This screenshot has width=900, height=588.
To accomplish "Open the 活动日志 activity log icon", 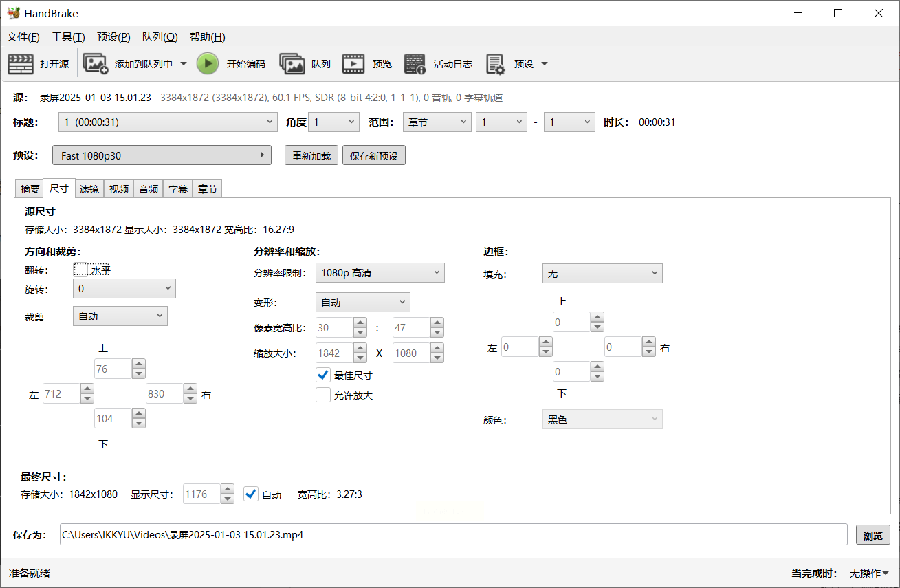I will (415, 64).
